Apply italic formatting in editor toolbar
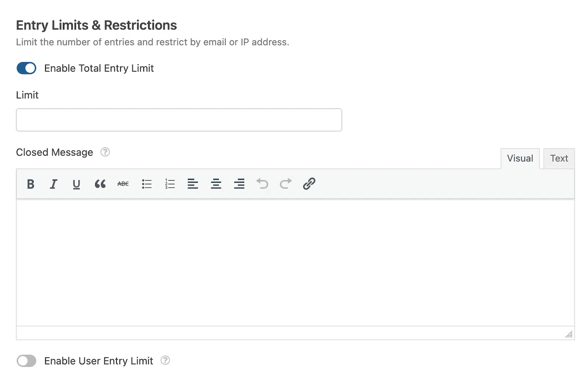588x380 pixels. 54,184
